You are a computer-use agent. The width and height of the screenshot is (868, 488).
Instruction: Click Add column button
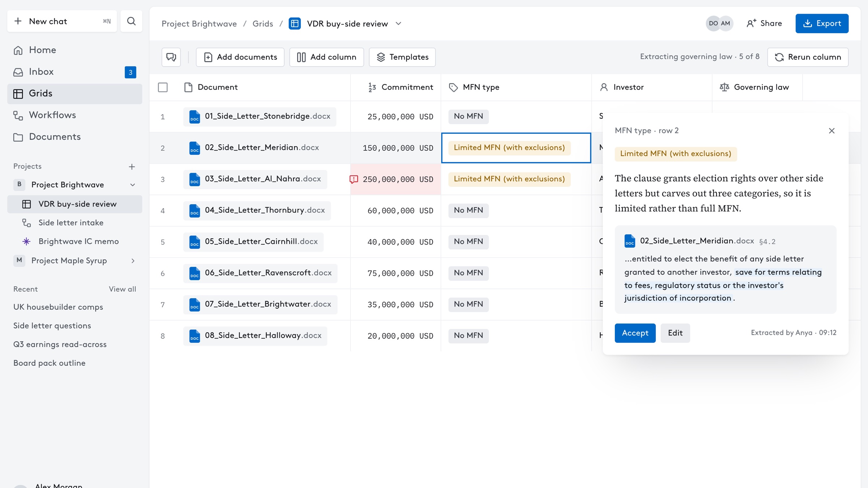(x=326, y=57)
